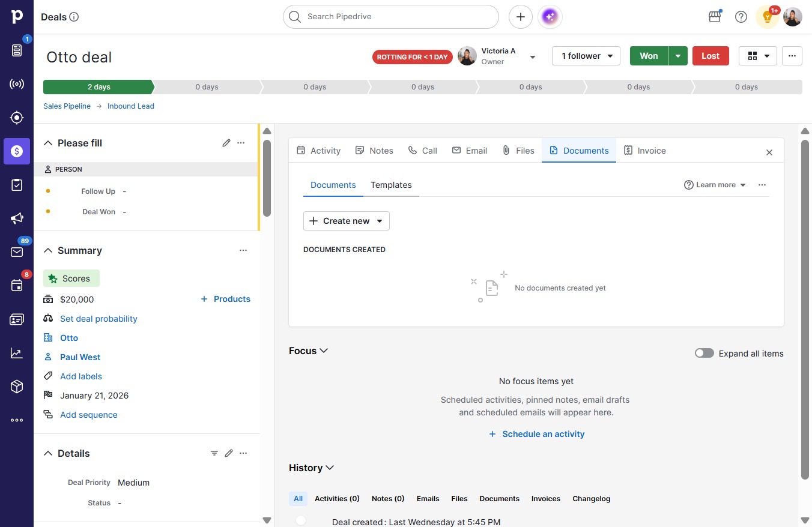
Task: Close the Documents panel
Action: coord(769,152)
